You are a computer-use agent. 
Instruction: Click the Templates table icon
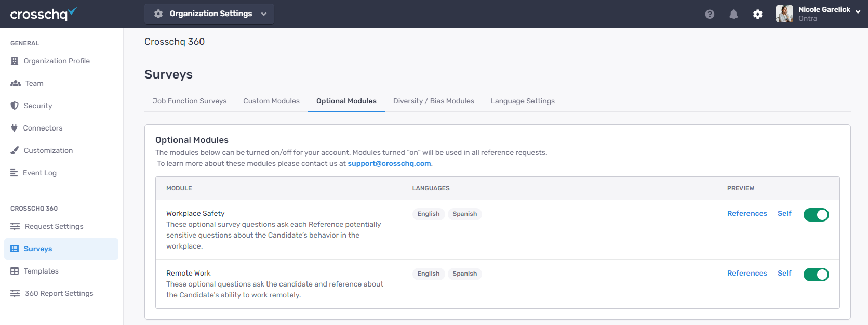(15, 271)
